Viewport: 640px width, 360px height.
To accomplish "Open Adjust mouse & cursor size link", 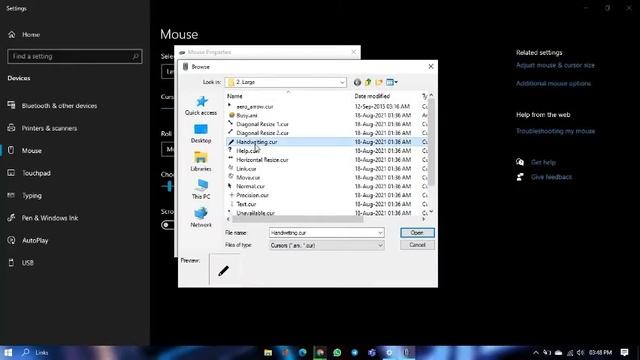I will 555,65.
